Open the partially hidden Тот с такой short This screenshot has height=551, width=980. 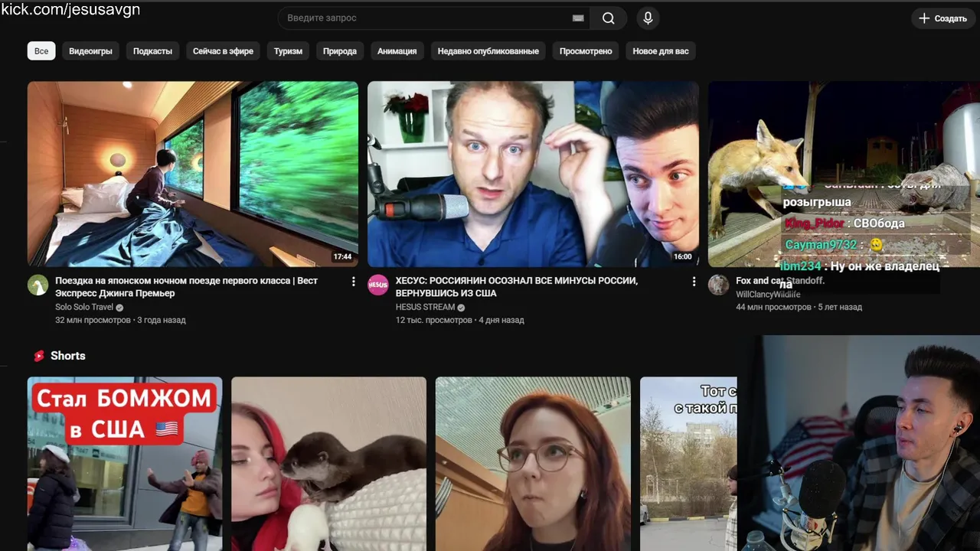(x=688, y=464)
